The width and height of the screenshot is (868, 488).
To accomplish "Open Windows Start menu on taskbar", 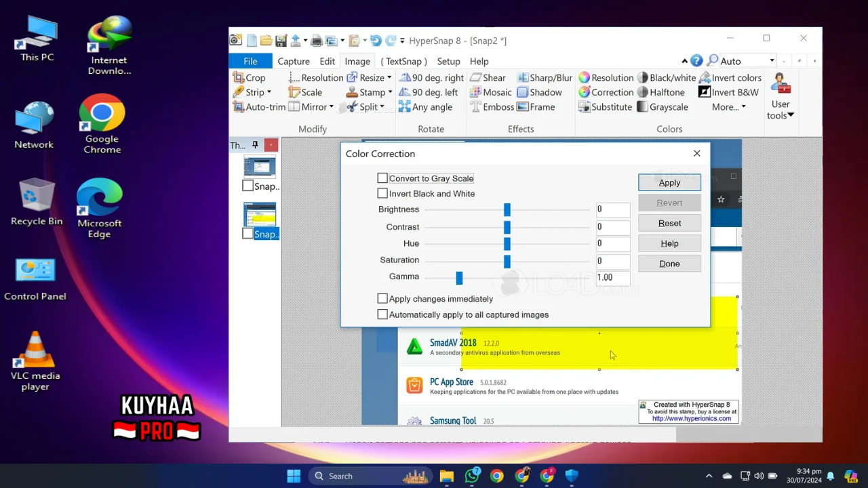I will pyautogui.click(x=294, y=476).
